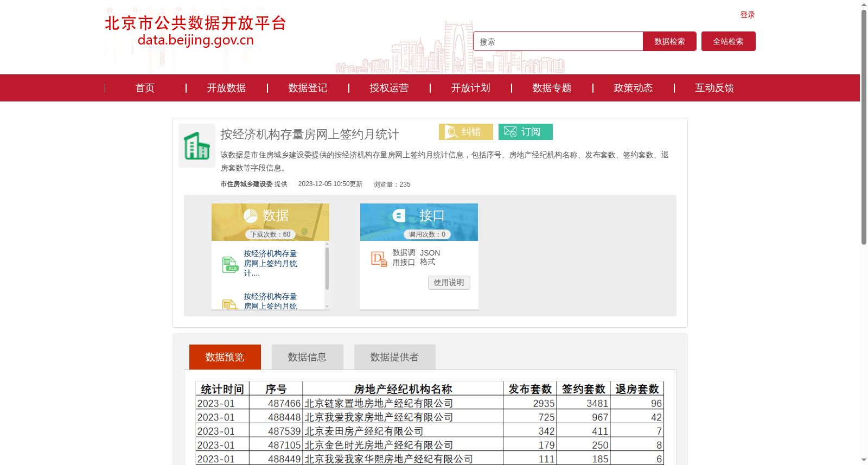The image size is (868, 465).
Task: Open the 开放数据 menu
Action: 226,88
